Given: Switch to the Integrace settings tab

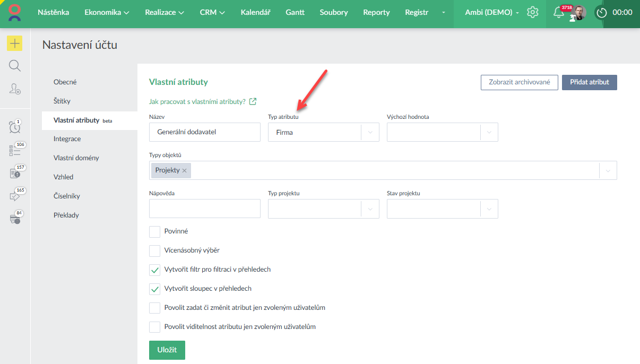Looking at the screenshot, I should point(67,139).
